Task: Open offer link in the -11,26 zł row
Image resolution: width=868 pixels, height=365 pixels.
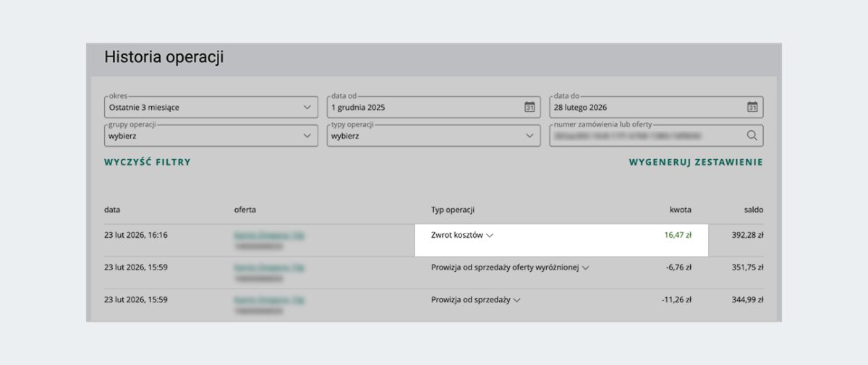Action: (268, 300)
